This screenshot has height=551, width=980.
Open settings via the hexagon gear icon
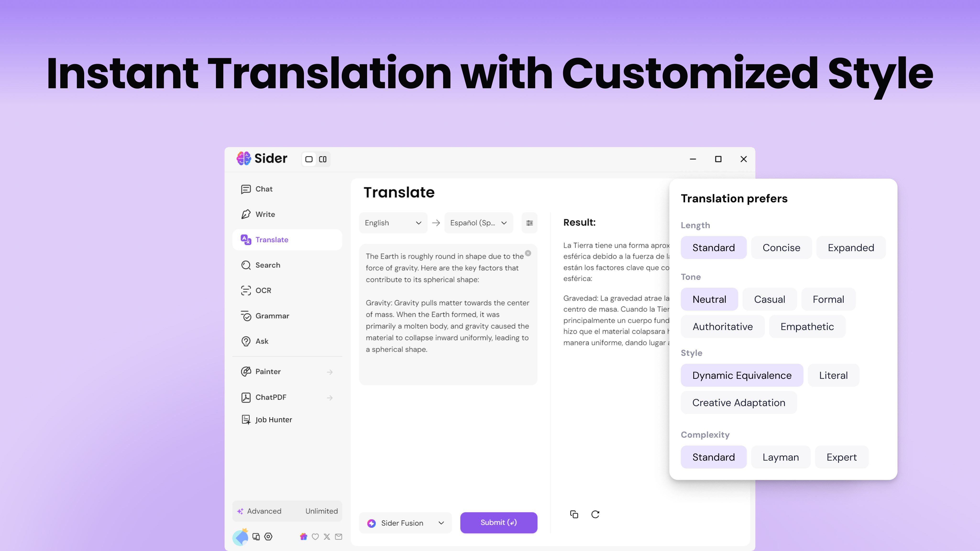[x=268, y=537]
